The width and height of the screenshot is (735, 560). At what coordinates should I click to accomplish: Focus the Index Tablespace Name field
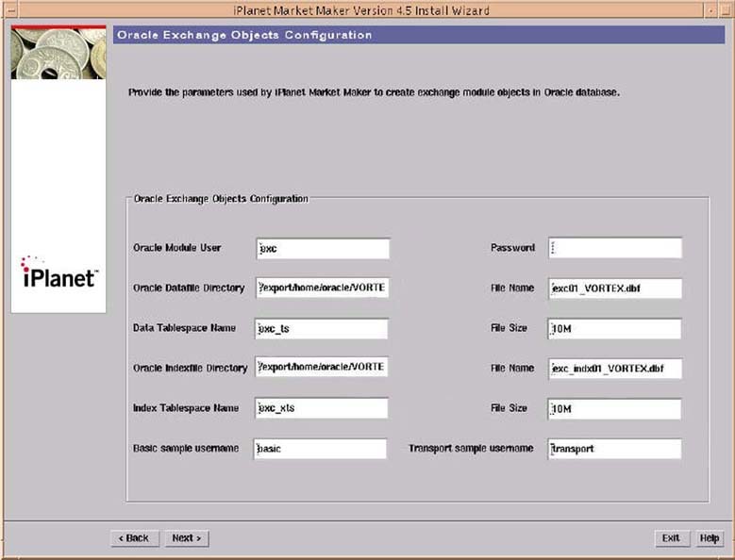click(x=322, y=408)
